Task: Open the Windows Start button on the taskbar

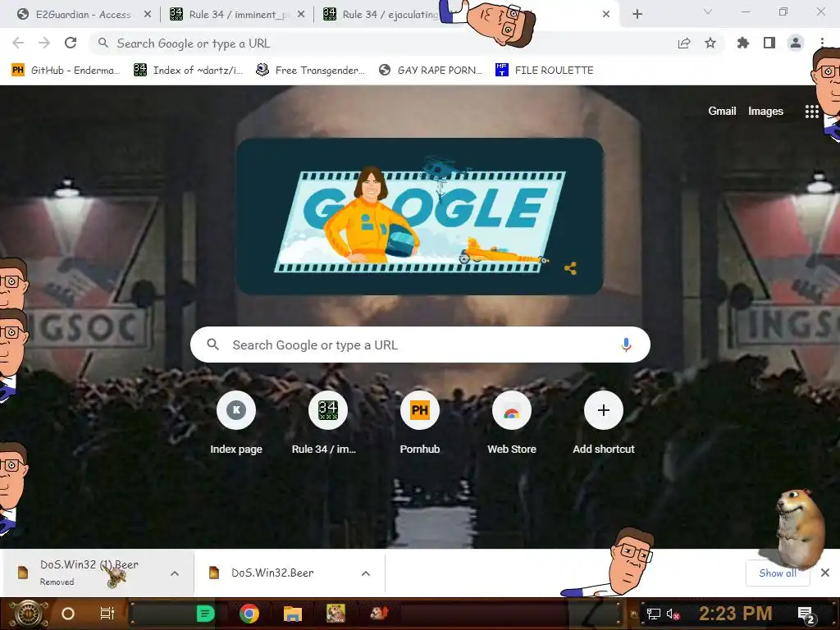Action: [28, 614]
